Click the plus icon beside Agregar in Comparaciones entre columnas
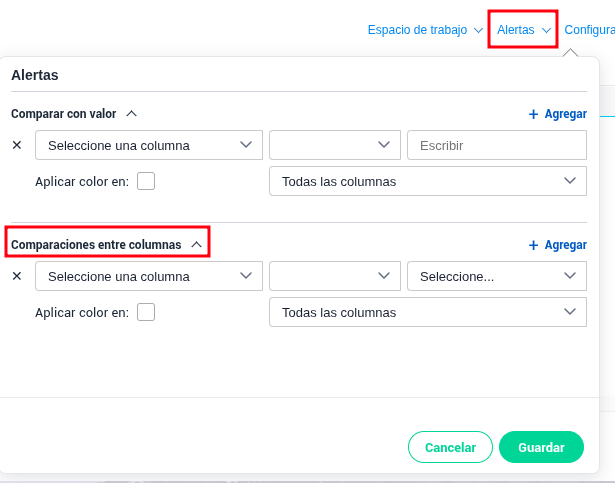This screenshot has height=483, width=615. pos(533,245)
